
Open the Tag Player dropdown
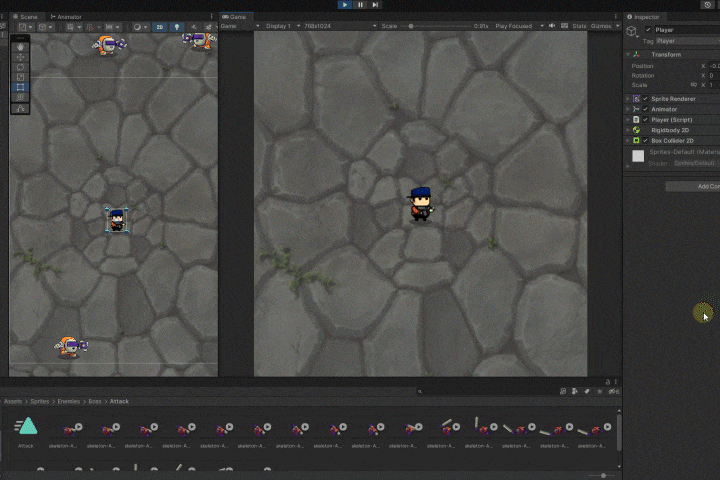[687, 41]
